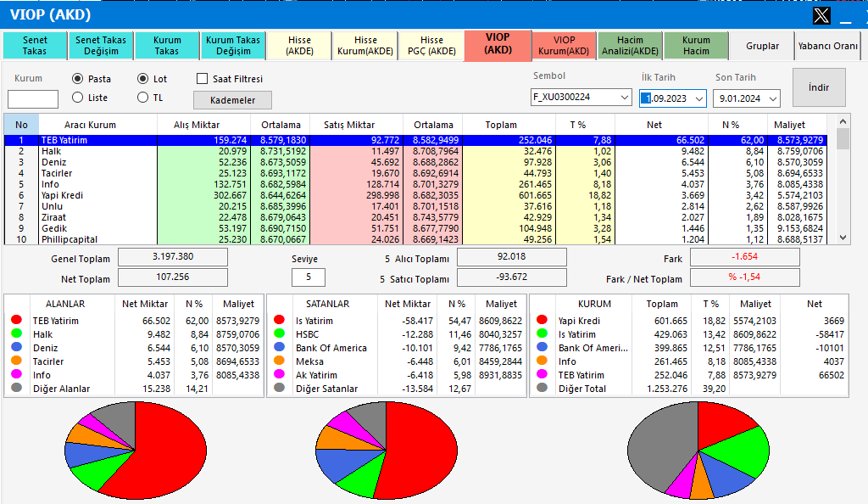868x504 pixels.
Task: Click the X logo icon in title bar
Action: point(821,15)
